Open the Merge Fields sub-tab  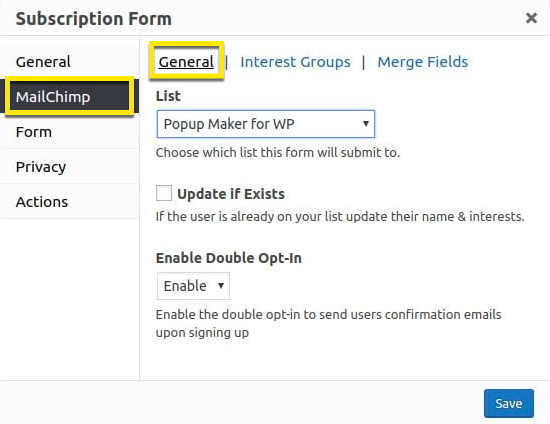[x=423, y=62]
